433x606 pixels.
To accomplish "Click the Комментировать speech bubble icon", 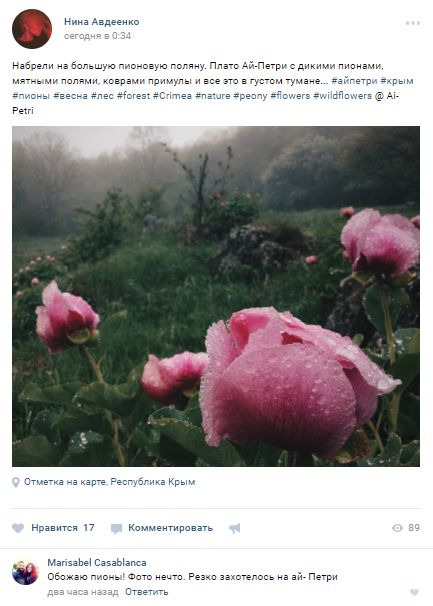I will coord(116,528).
